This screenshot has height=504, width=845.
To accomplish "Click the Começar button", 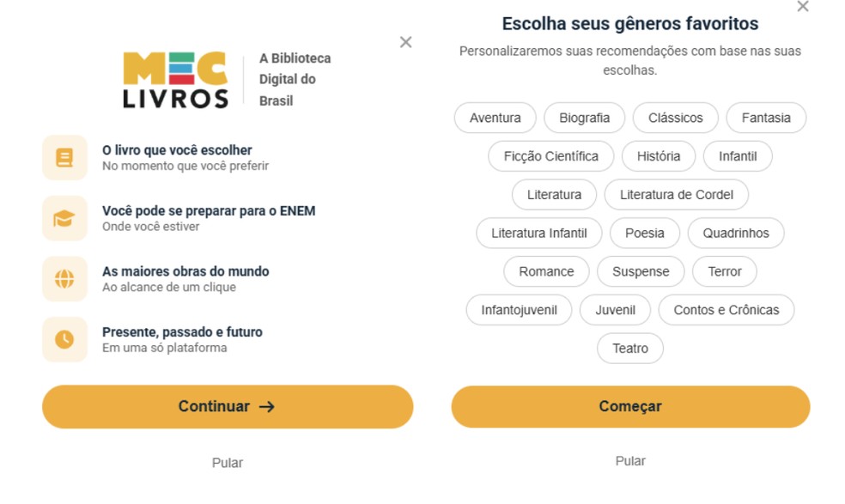I will coord(631,406).
